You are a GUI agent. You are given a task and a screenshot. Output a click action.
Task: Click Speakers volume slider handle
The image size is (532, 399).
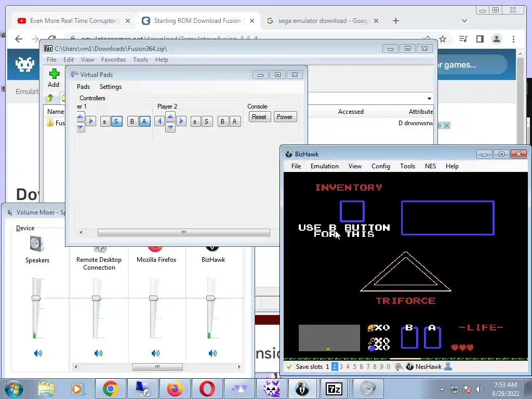pos(36,298)
